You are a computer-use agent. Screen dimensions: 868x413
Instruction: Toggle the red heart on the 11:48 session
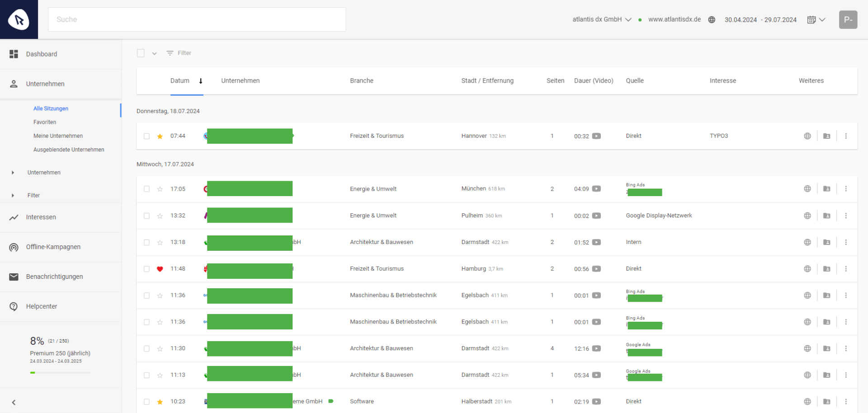click(x=160, y=269)
